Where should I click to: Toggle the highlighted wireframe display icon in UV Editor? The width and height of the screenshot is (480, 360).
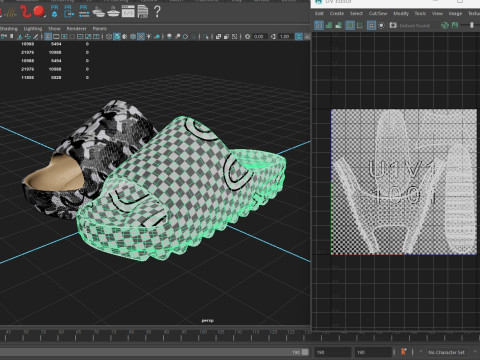pyautogui.click(x=319, y=25)
